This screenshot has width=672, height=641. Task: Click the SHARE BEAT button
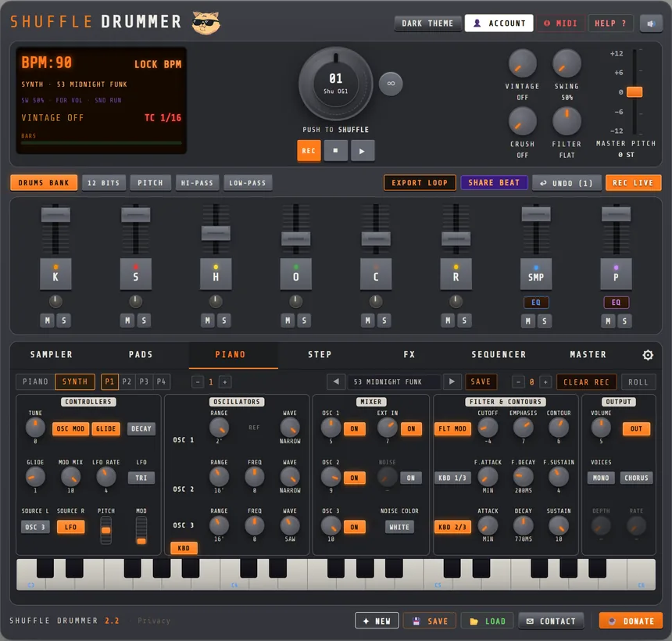[x=494, y=183]
